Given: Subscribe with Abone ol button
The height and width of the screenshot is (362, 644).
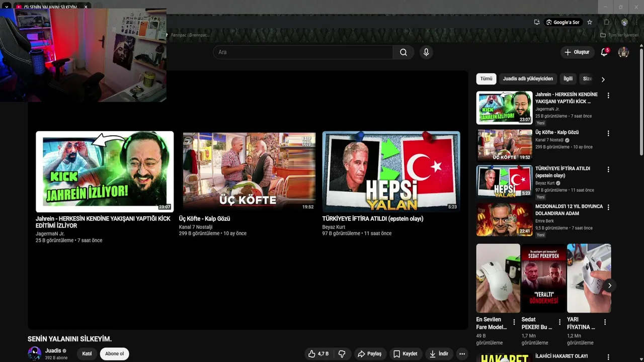Looking at the screenshot, I should click(114, 354).
